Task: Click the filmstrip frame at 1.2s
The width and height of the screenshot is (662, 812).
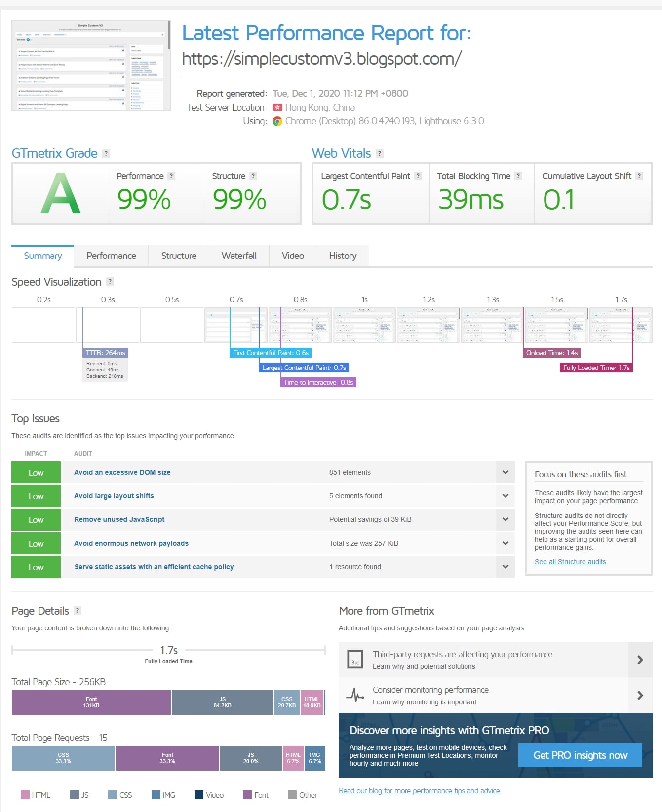Action: pyautogui.click(x=428, y=325)
